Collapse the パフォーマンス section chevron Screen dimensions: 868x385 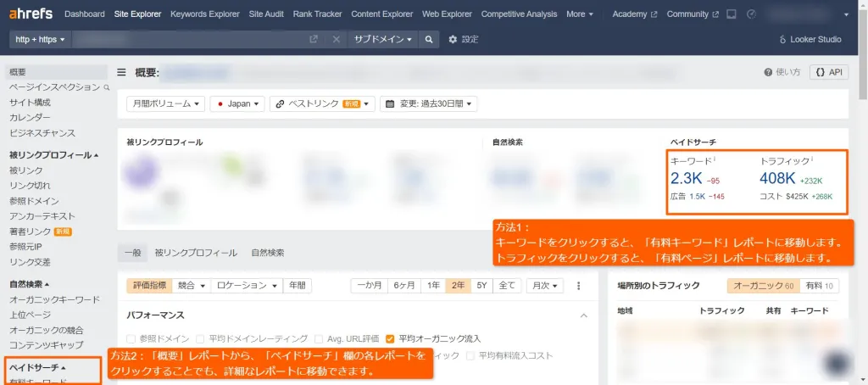(583, 315)
